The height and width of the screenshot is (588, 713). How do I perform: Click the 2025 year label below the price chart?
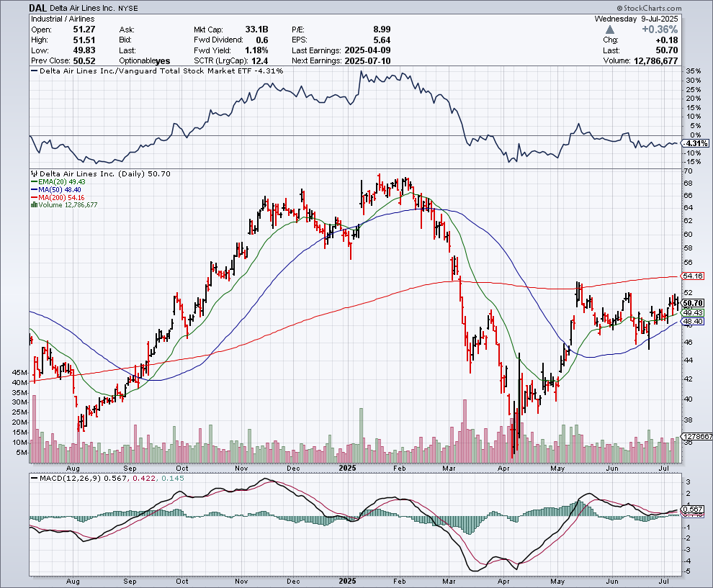coord(348,468)
